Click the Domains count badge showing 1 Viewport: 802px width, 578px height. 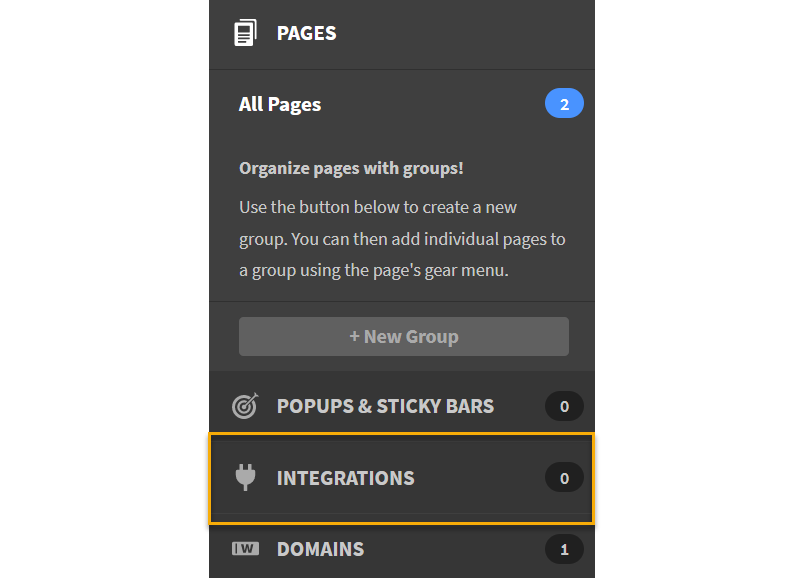tap(564, 549)
